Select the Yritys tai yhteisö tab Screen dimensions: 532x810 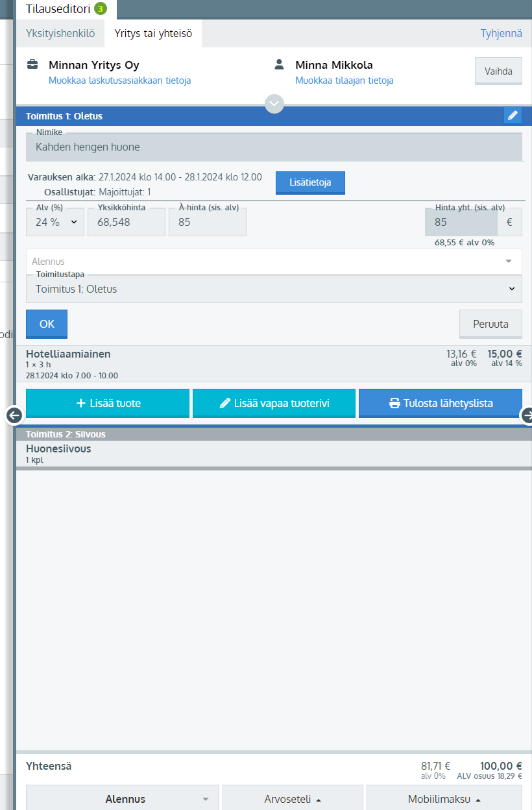coord(153,33)
